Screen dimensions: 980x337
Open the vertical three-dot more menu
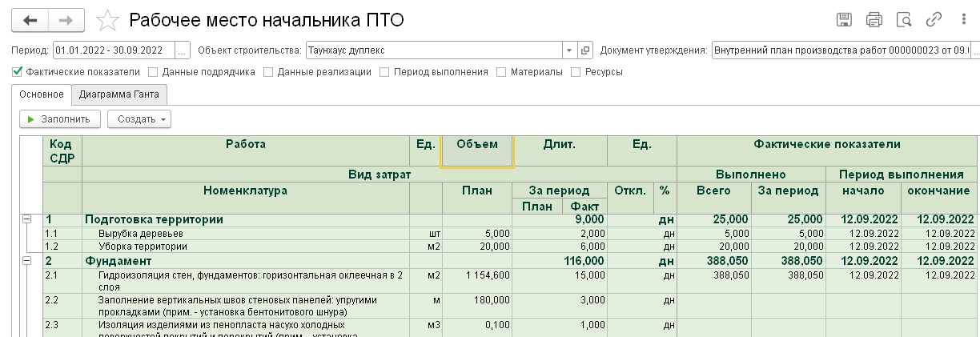click(x=962, y=20)
